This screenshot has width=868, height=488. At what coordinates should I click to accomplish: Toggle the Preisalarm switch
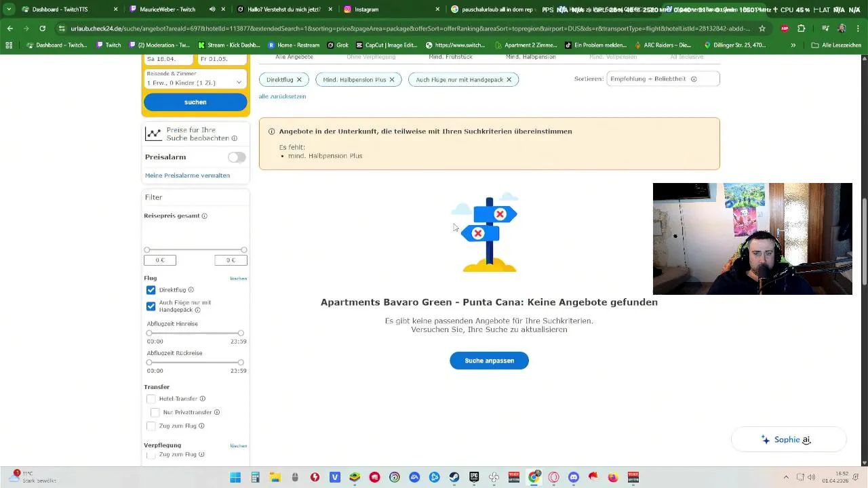point(237,157)
